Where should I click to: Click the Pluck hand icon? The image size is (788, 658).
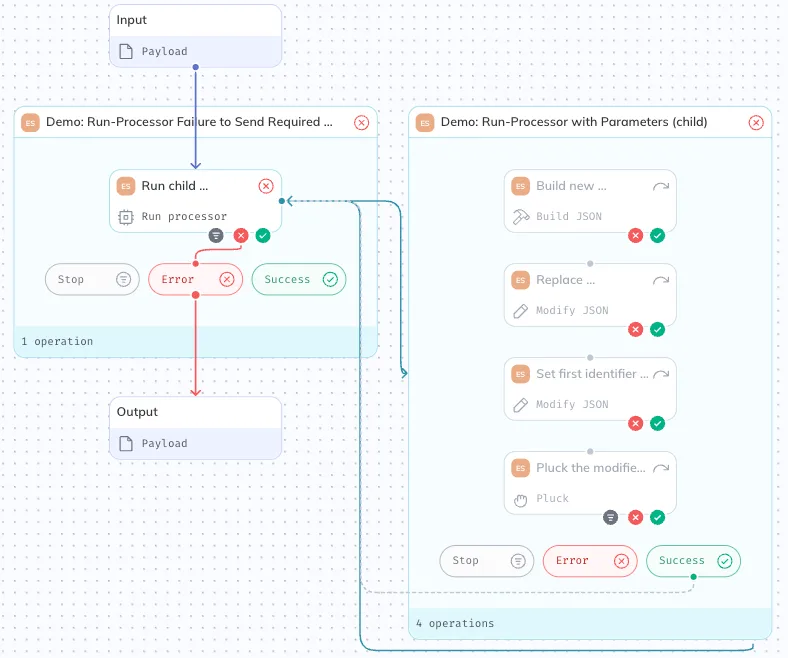(x=521, y=500)
